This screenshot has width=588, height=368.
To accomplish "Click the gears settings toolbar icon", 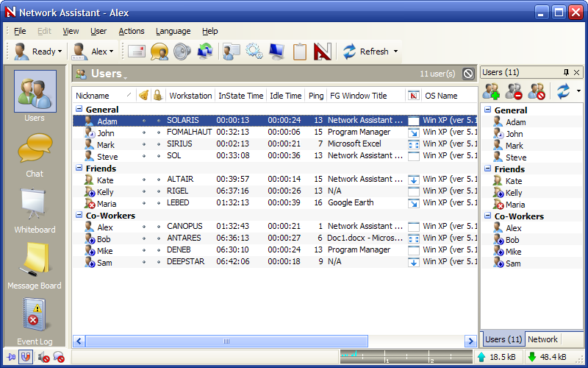I will [254, 52].
